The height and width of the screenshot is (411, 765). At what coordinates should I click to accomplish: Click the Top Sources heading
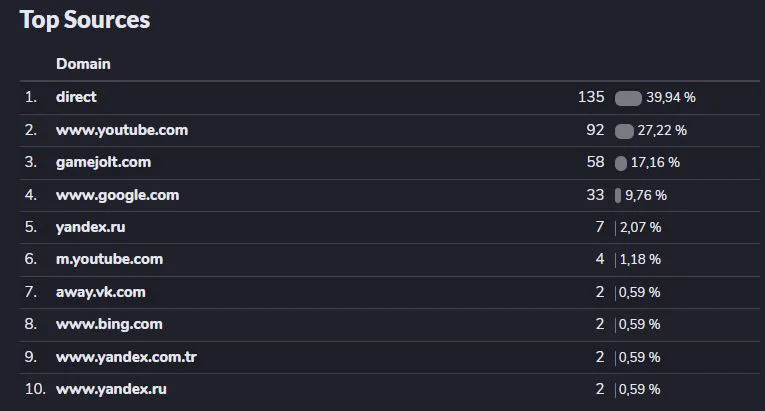(x=85, y=20)
